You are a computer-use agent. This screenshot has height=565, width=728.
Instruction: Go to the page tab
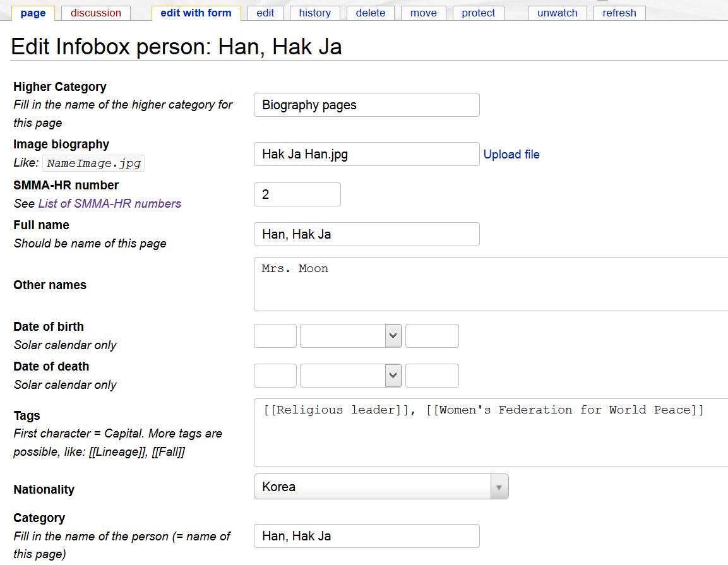click(33, 13)
